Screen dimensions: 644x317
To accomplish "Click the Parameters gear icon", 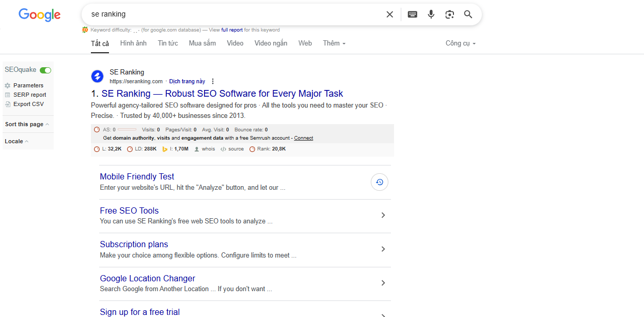I will [8, 85].
